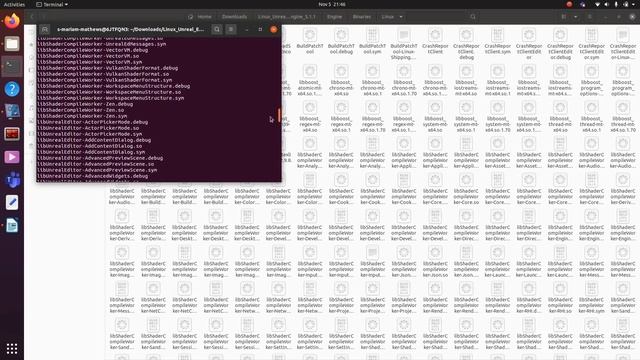Click the Teams tray icon in the top bar
The image size is (640, 360).
click(582, 4)
